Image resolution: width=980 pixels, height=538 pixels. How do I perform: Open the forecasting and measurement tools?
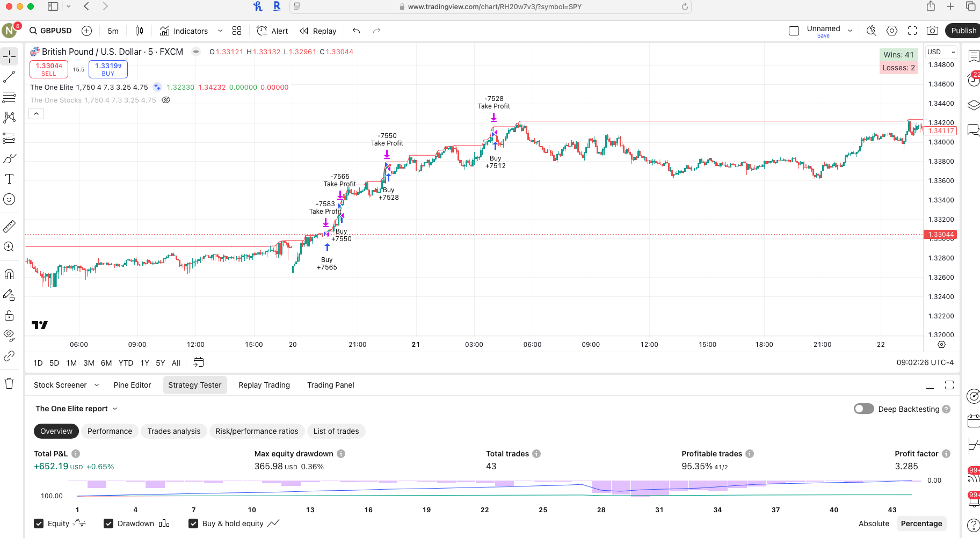click(9, 138)
